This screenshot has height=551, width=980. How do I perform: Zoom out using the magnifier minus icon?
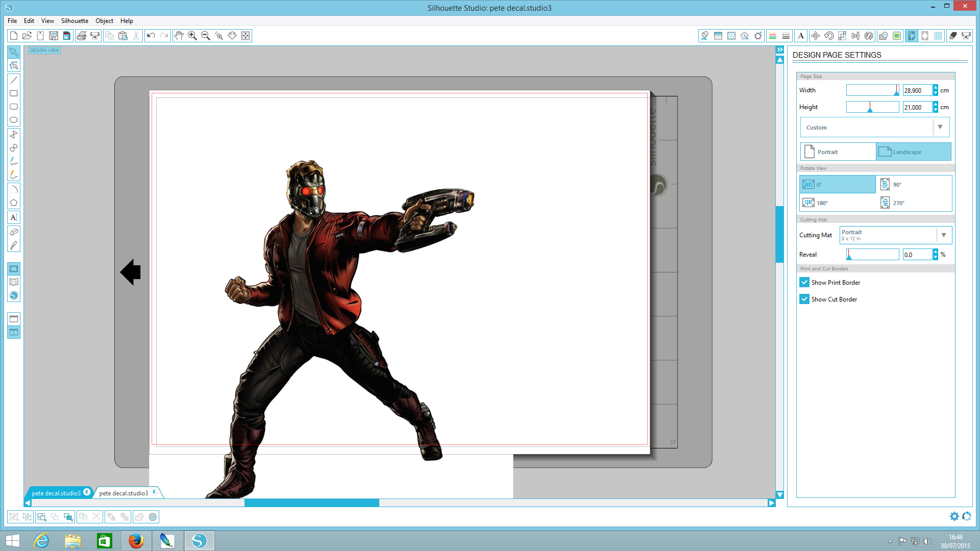205,36
